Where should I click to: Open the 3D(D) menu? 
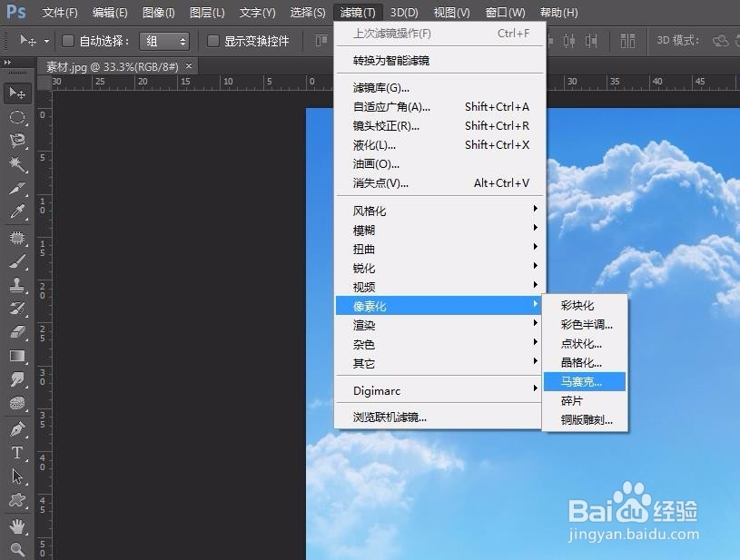[404, 13]
